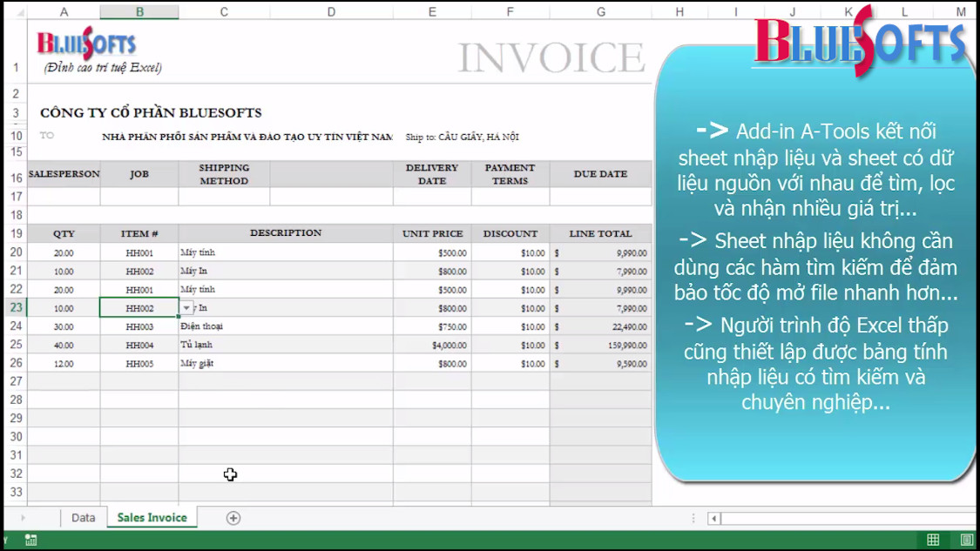Select row 19 header
Screen dimensions: 980x551
[16, 233]
